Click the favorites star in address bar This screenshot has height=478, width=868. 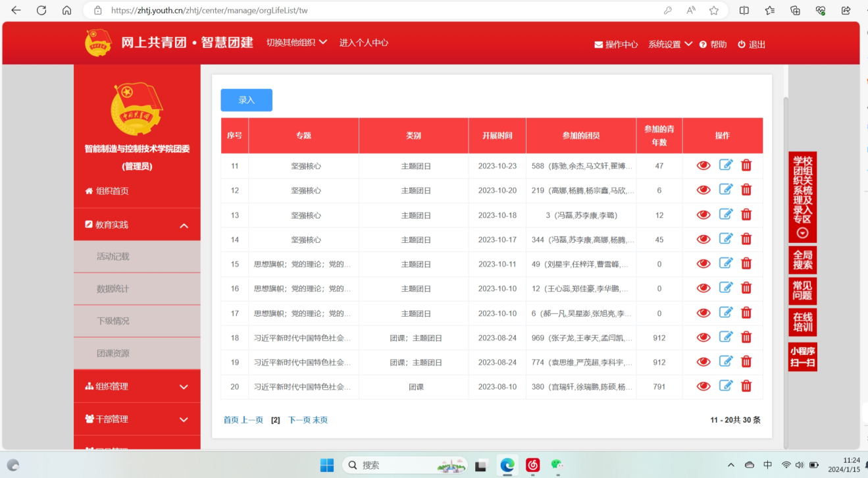(714, 11)
